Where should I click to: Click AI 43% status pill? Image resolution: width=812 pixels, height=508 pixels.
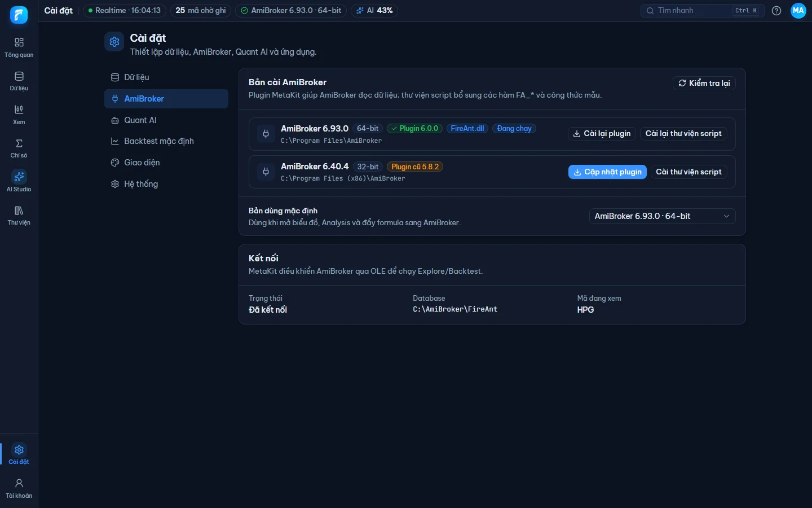pos(374,11)
